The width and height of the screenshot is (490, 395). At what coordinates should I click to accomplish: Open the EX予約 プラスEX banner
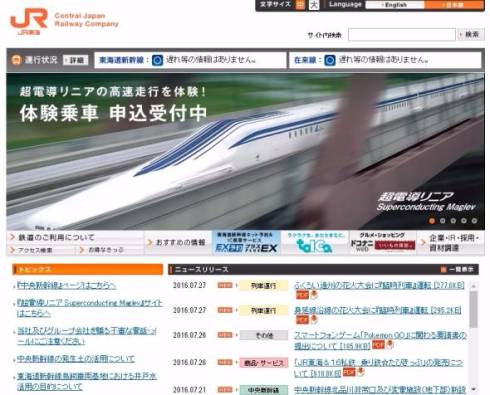point(246,243)
